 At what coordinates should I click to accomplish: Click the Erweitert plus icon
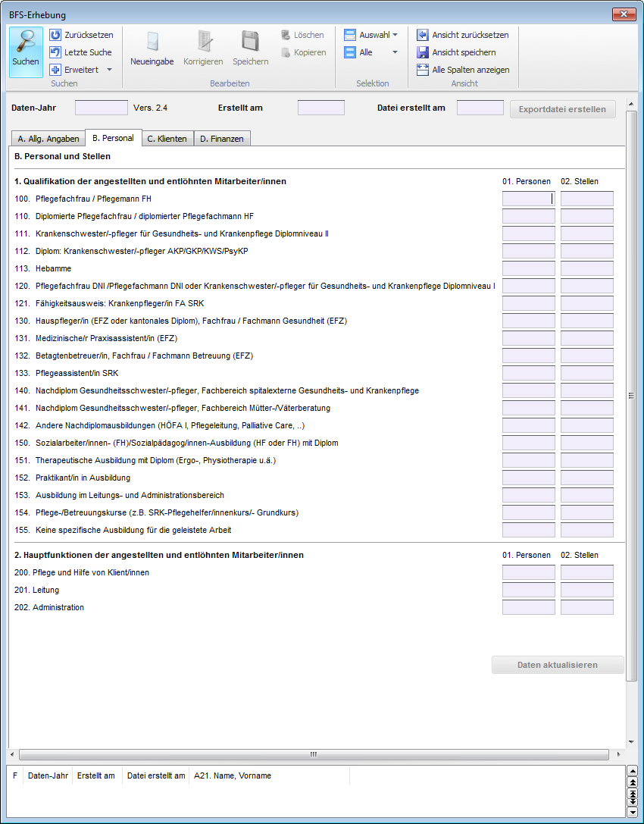[x=55, y=70]
